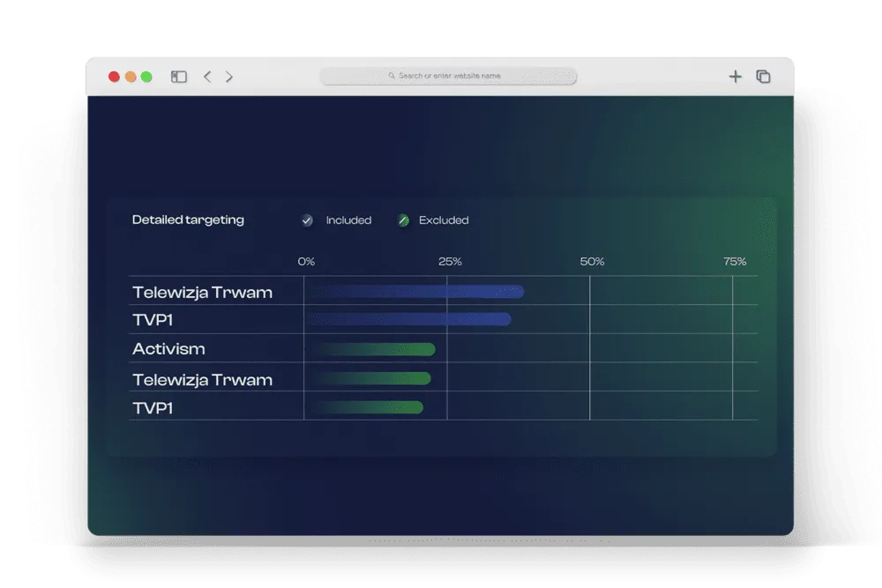Click the Detailed targeting heading
This screenshot has height=588, width=882.
[x=188, y=220]
